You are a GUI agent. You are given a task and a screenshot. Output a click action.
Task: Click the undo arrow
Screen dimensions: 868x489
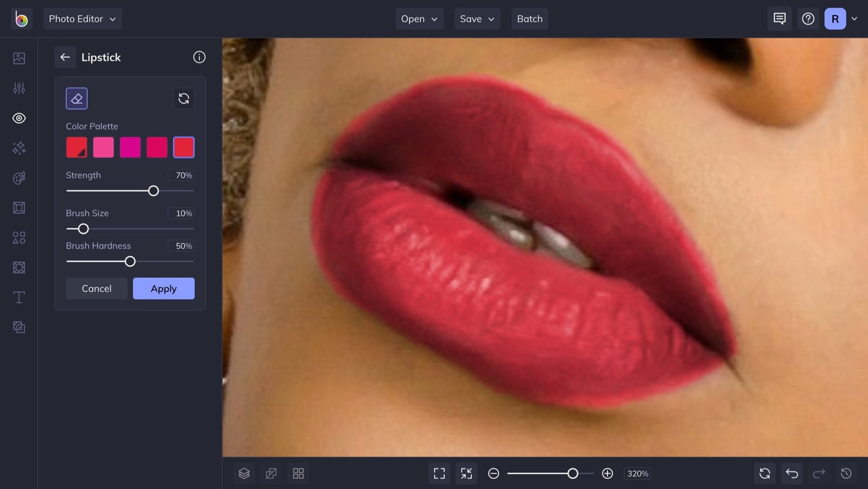791,473
